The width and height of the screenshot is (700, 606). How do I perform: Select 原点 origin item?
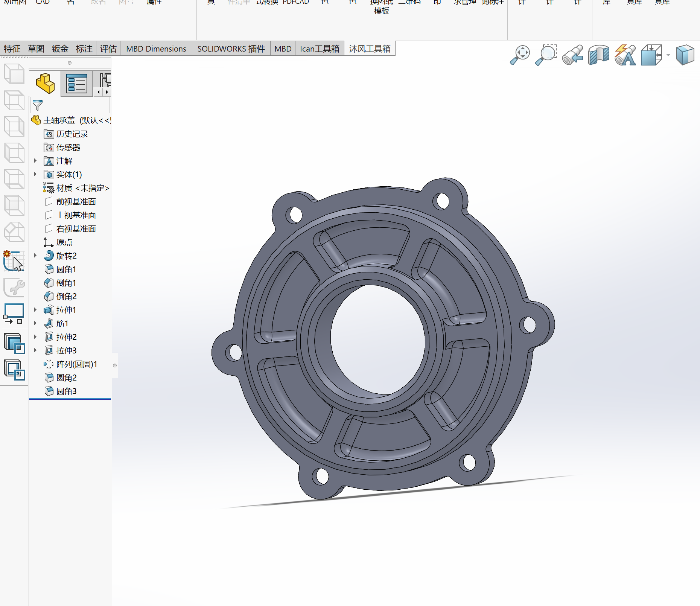[58, 242]
